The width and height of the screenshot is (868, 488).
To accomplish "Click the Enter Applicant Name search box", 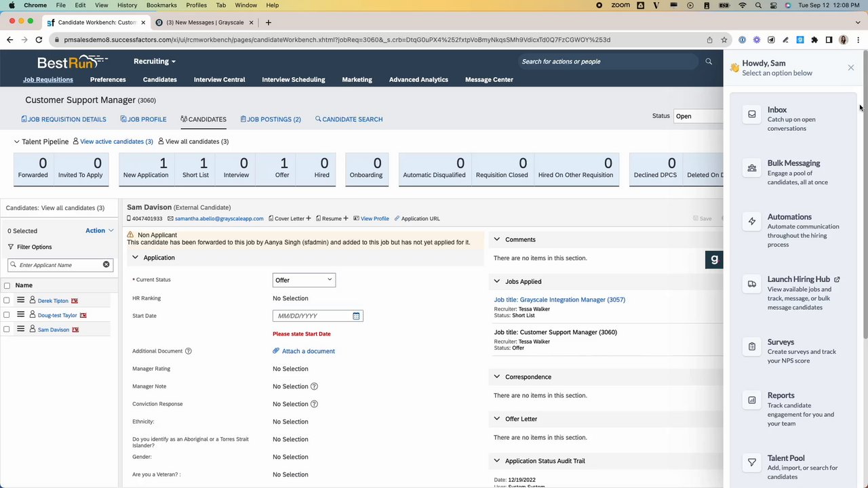I will tap(60, 265).
